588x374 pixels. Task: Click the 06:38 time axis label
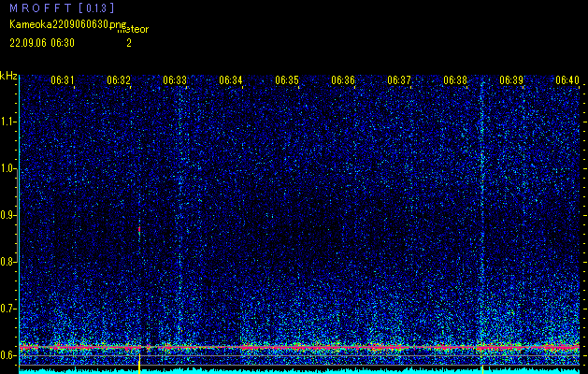click(x=455, y=79)
